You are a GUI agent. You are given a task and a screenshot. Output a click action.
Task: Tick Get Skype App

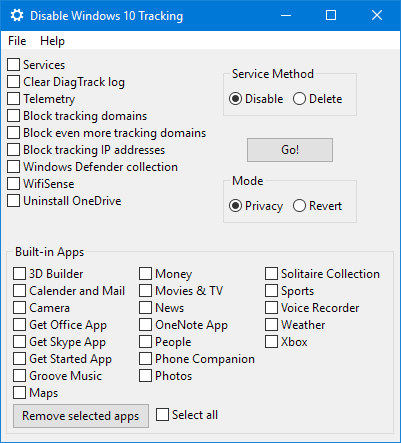click(x=19, y=342)
